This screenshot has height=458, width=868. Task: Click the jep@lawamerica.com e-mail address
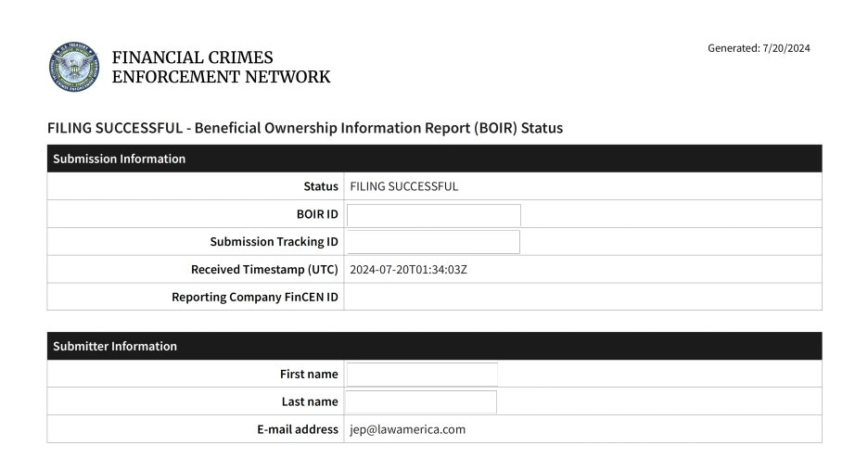[x=407, y=429]
